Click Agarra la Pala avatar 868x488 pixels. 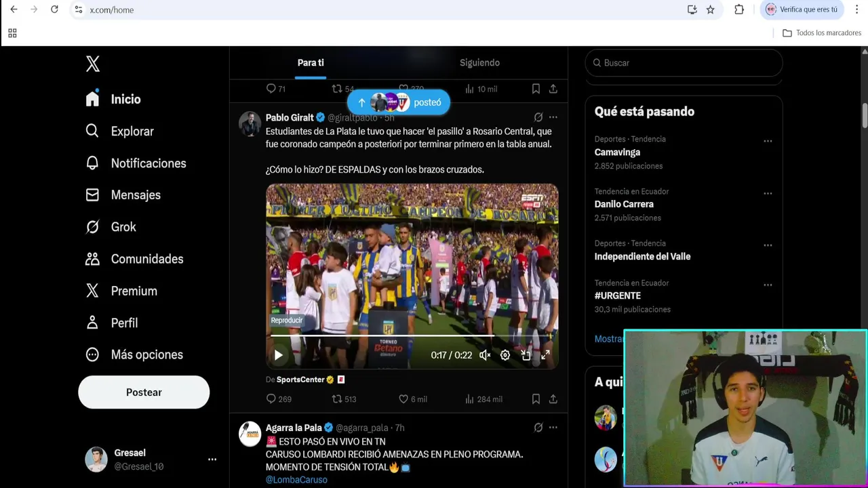click(x=250, y=434)
